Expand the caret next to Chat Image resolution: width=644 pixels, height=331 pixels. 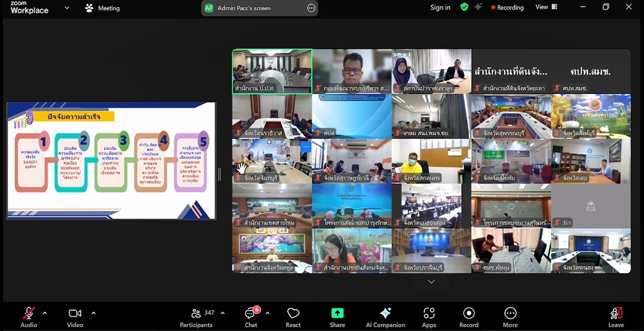tap(267, 313)
